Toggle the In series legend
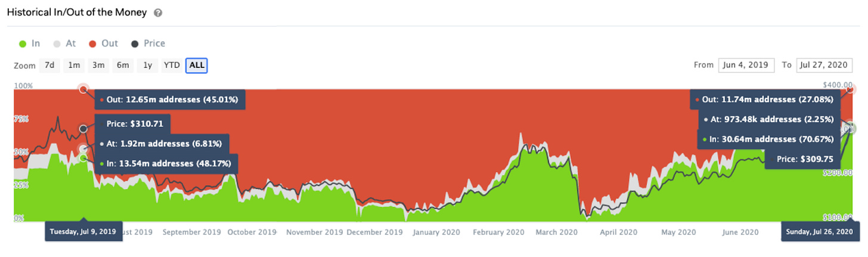The height and width of the screenshot is (257, 868). click(x=35, y=44)
